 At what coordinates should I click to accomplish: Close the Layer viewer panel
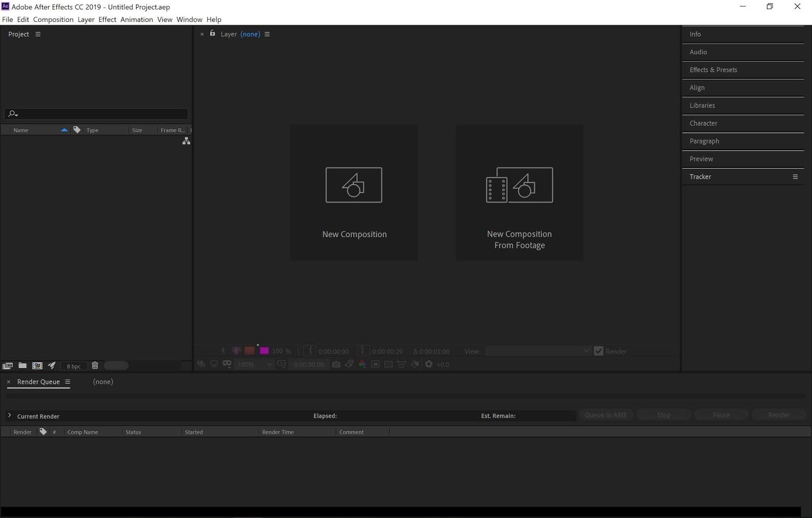point(202,34)
